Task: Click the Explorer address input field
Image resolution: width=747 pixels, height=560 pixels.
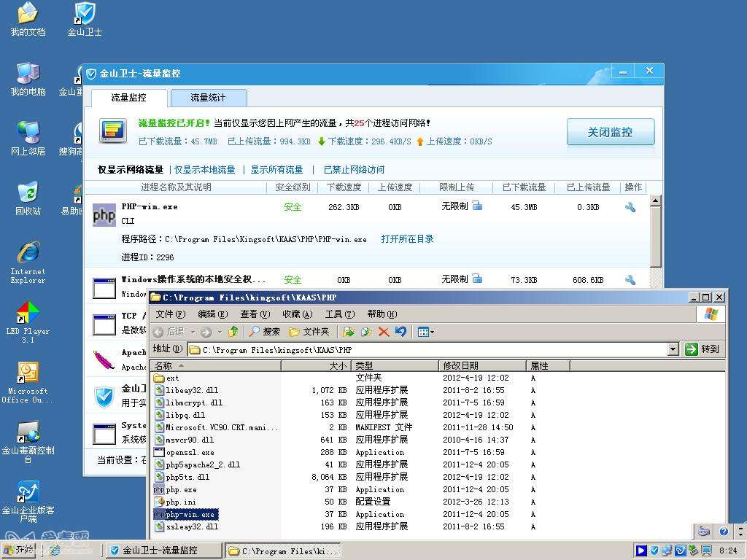Action: (x=427, y=349)
